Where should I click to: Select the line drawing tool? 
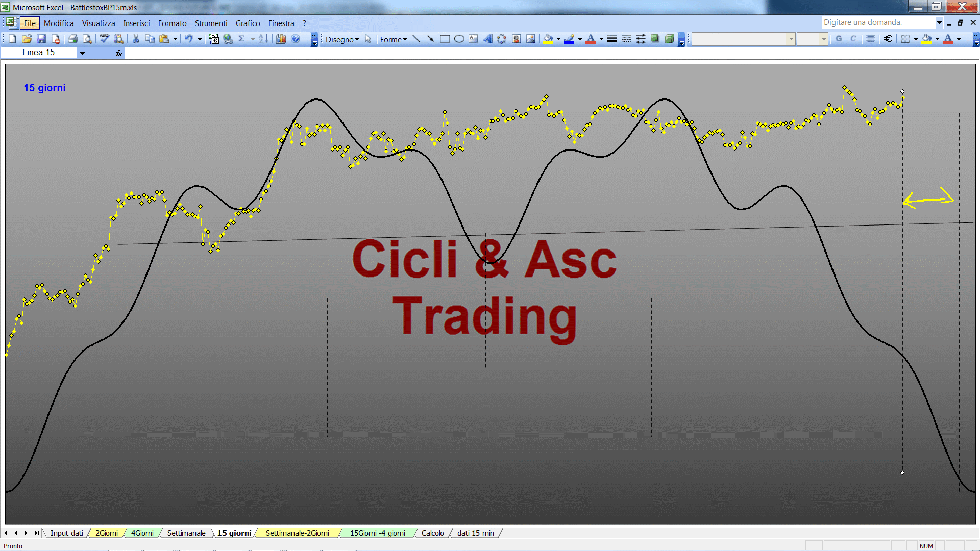point(416,39)
